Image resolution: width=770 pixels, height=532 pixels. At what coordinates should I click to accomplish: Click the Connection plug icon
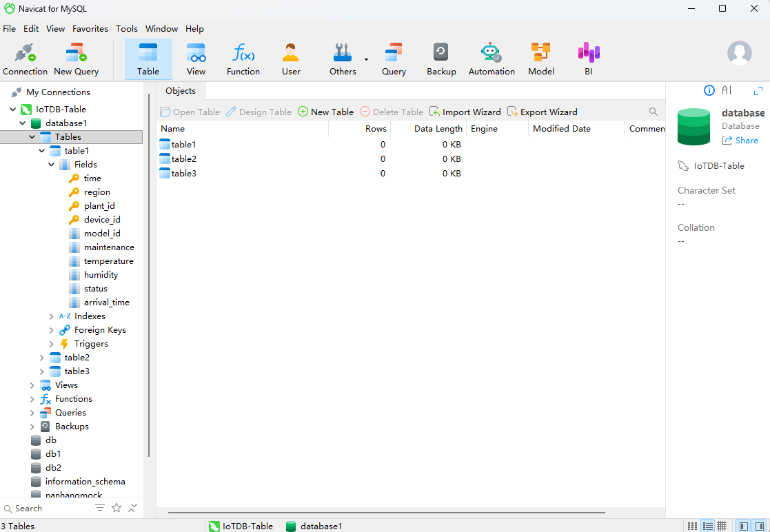(25, 53)
